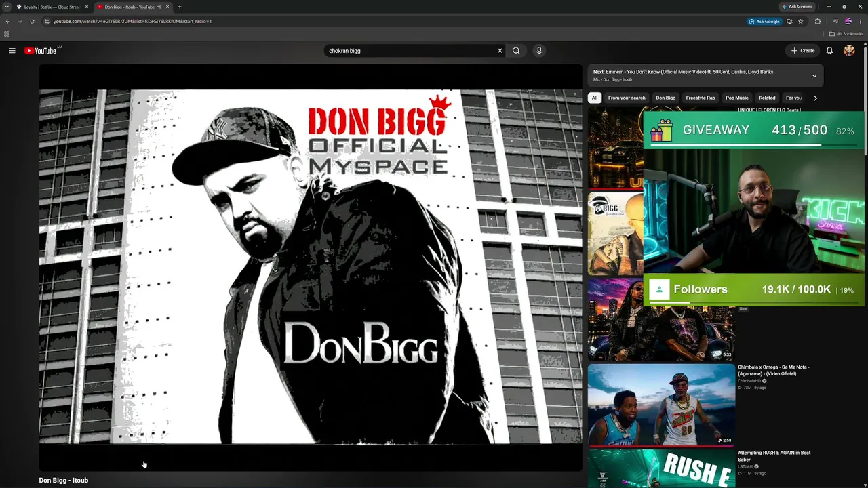Image resolution: width=868 pixels, height=488 pixels.
Task: Open the Chrome profile avatar
Action: (x=848, y=21)
